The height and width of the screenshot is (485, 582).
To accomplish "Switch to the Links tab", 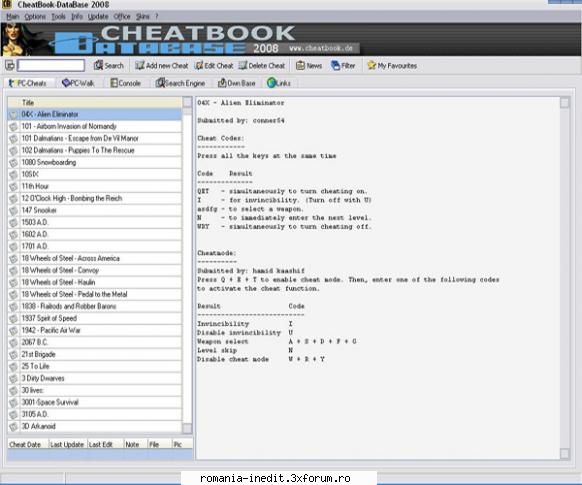I will point(279,83).
